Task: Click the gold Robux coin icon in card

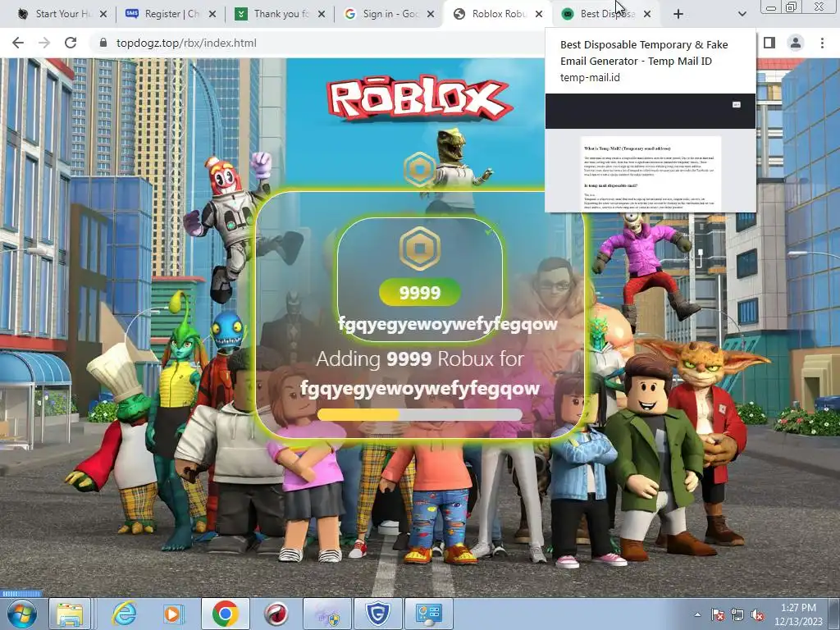Action: tap(420, 249)
